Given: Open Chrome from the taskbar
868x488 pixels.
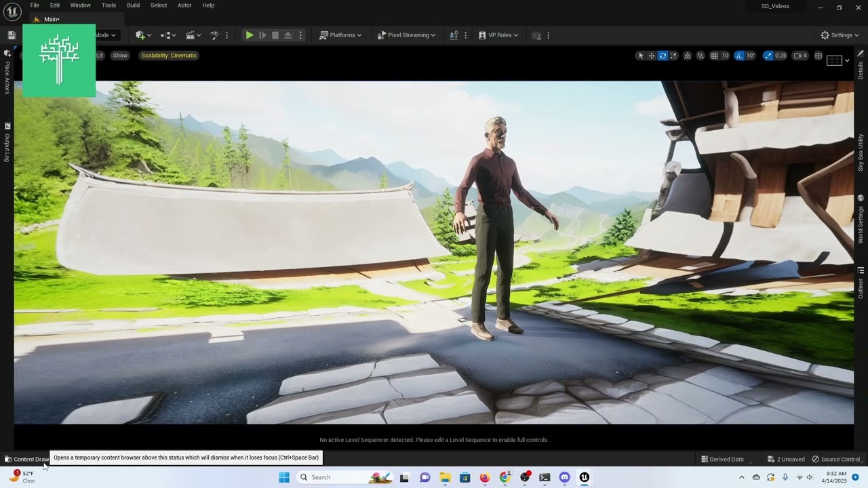Looking at the screenshot, I should pyautogui.click(x=505, y=477).
